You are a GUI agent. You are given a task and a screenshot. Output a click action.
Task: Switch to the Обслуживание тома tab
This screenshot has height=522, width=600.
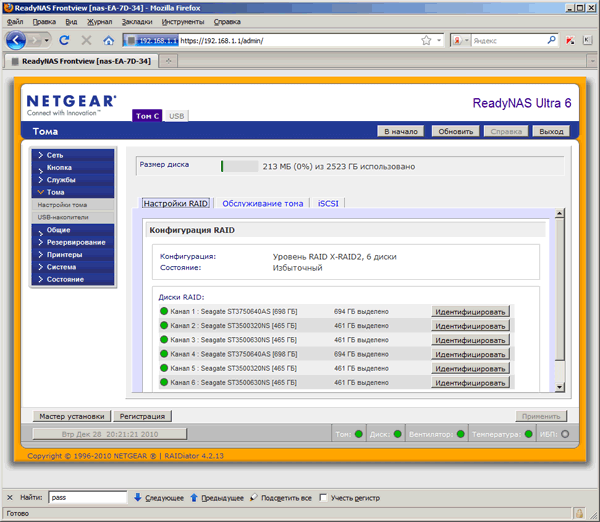coord(262,204)
